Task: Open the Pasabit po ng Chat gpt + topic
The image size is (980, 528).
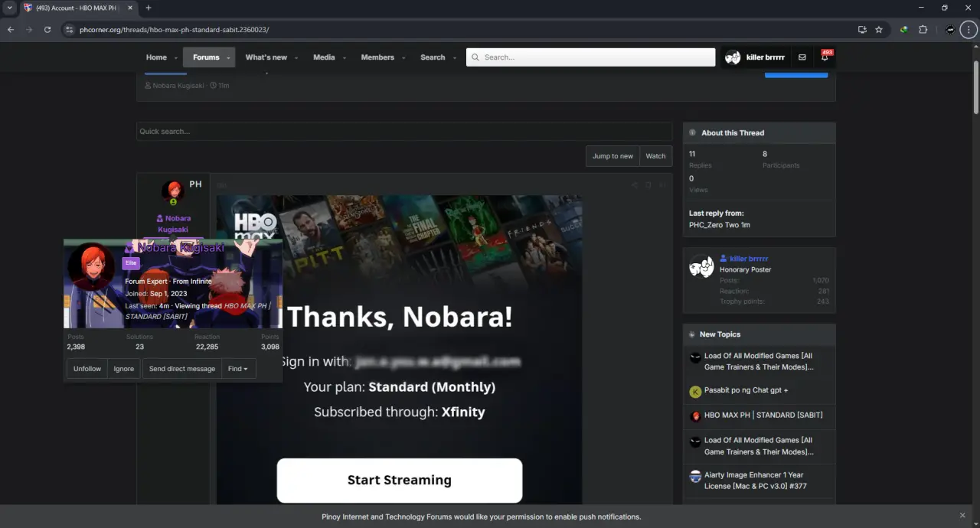Action: (x=746, y=390)
